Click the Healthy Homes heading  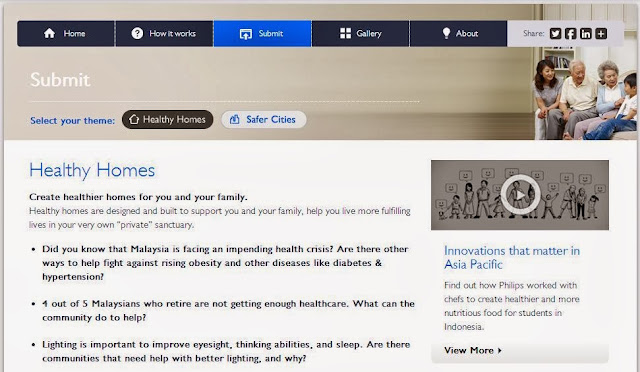point(92,170)
